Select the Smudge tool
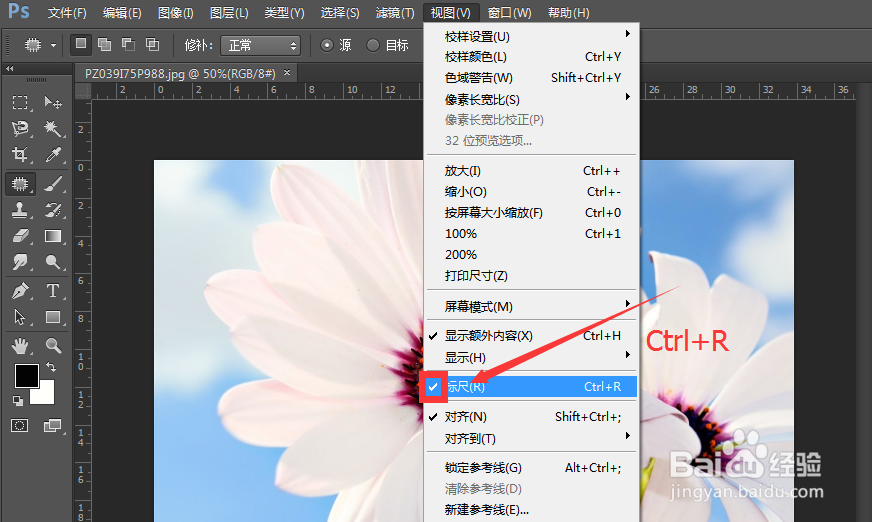 [20, 261]
